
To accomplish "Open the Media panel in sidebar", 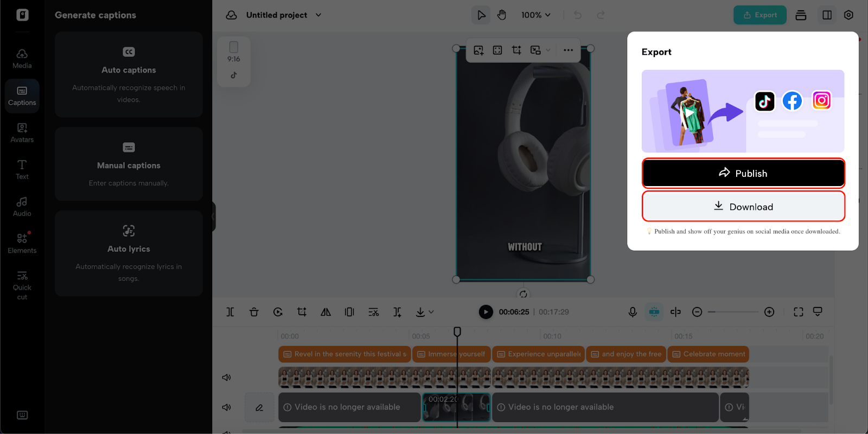I will point(22,59).
